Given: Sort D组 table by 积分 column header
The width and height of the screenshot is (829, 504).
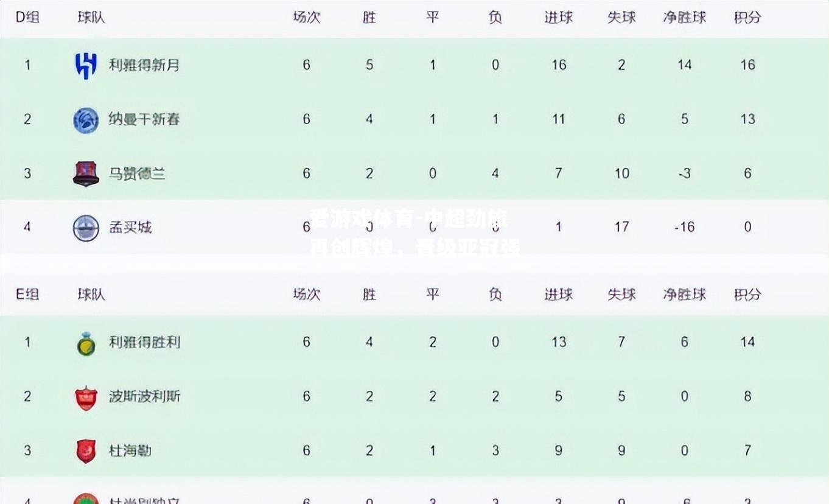Looking at the screenshot, I should point(747,18).
